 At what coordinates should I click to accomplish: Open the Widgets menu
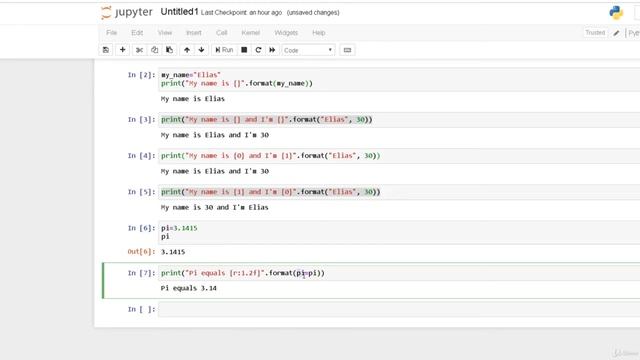286,33
